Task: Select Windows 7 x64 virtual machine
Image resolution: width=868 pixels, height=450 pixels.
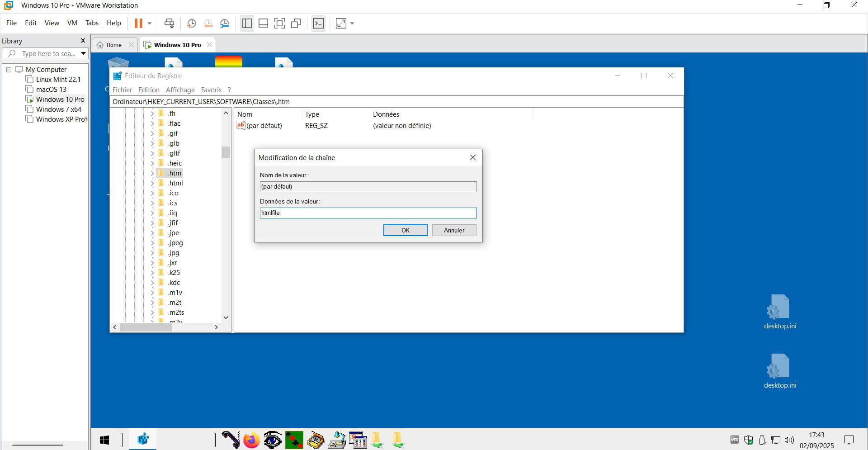Action: point(58,109)
